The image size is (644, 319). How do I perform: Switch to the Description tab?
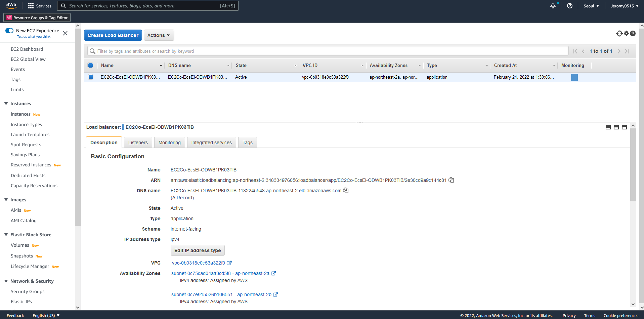click(x=104, y=143)
